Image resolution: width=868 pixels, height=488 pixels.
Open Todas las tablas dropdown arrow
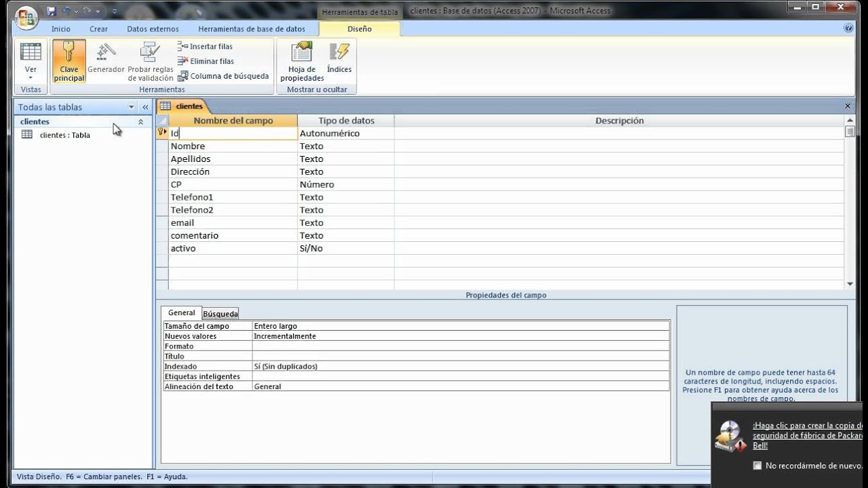132,107
